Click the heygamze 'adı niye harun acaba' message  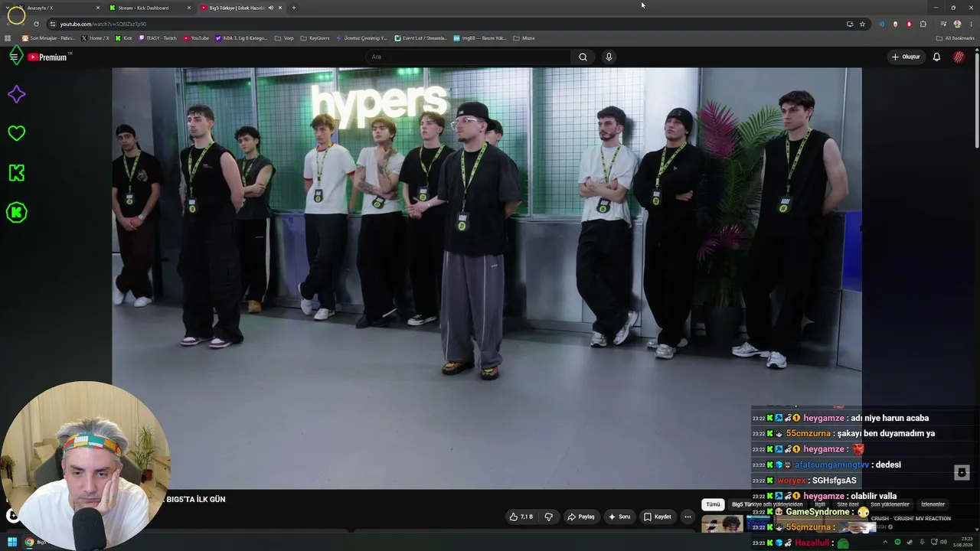point(841,418)
